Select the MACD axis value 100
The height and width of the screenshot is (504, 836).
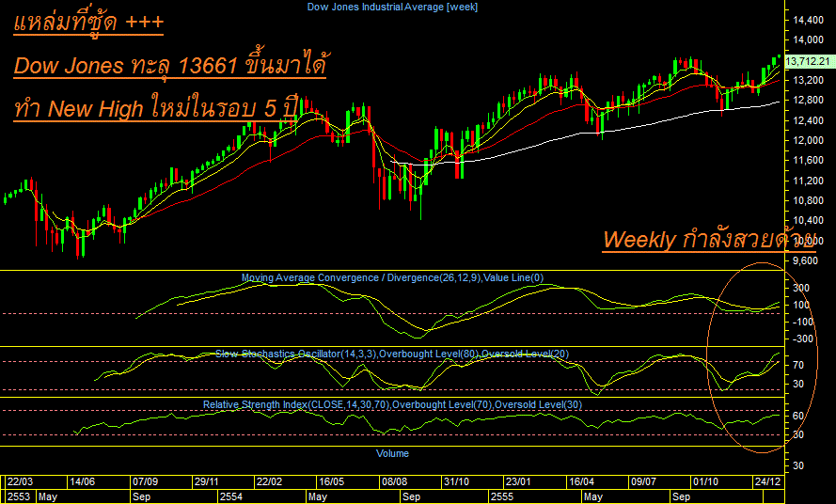pyautogui.click(x=801, y=305)
